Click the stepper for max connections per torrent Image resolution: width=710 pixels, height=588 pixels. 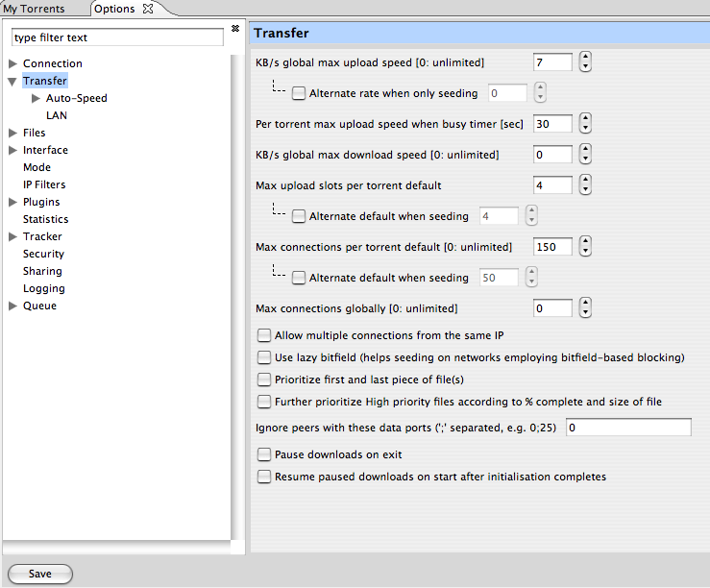click(x=585, y=247)
